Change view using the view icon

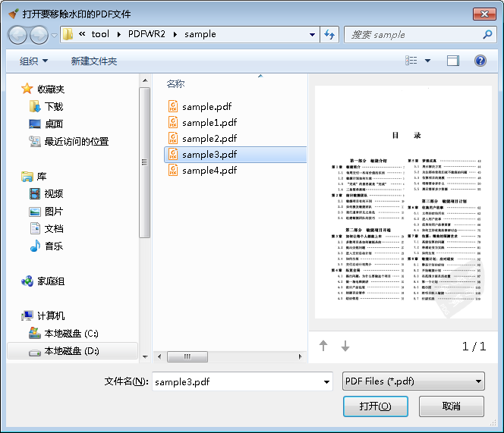pyautogui.click(x=411, y=61)
